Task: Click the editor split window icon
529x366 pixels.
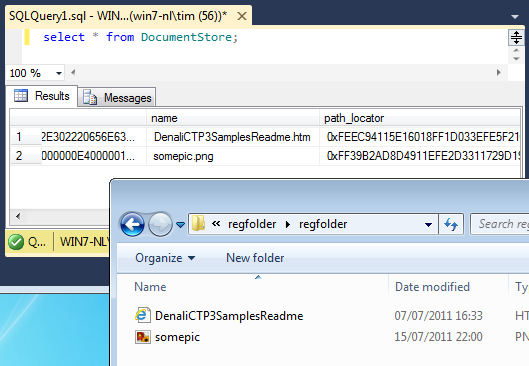Action: (516, 37)
